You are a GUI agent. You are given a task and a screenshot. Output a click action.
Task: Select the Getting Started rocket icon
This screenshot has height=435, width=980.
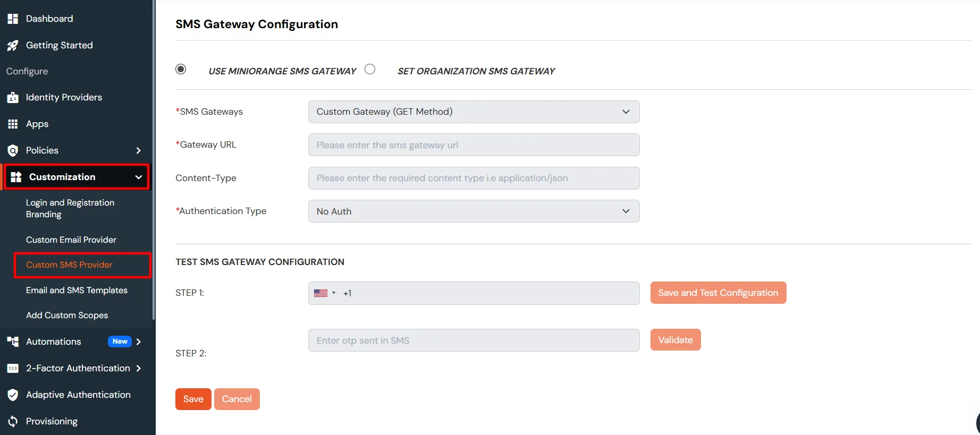tap(13, 45)
